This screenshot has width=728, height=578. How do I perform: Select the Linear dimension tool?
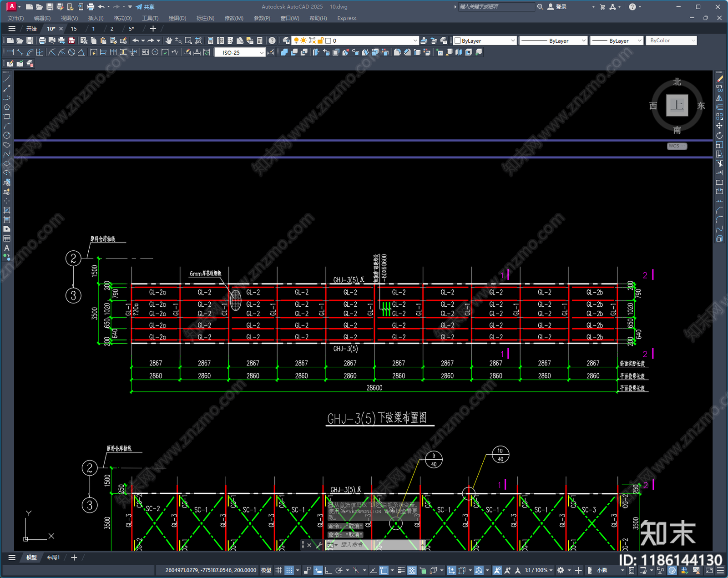10,52
